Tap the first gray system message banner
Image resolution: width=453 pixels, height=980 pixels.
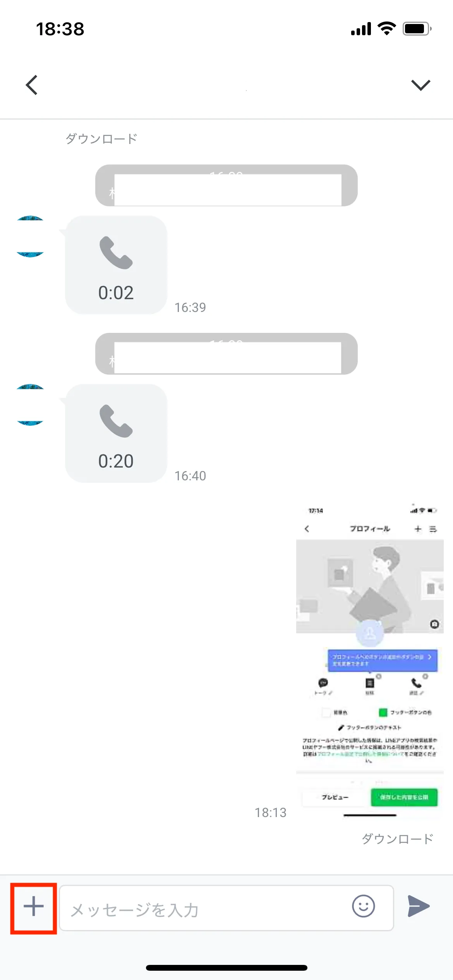tap(226, 185)
